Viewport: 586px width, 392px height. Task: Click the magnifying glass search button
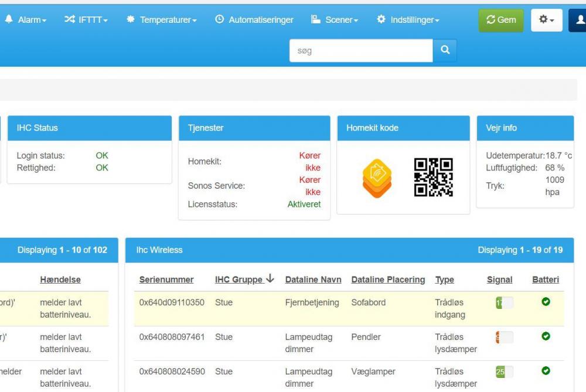(x=445, y=50)
